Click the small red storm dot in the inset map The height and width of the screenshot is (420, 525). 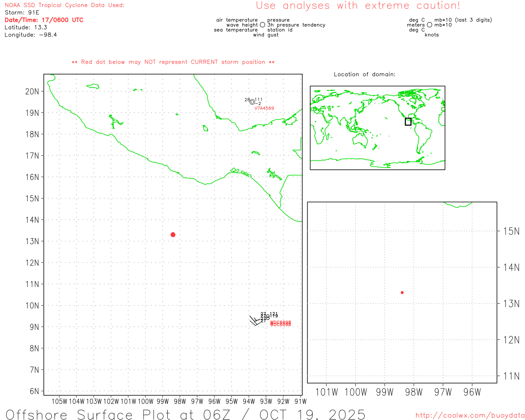pos(402,292)
